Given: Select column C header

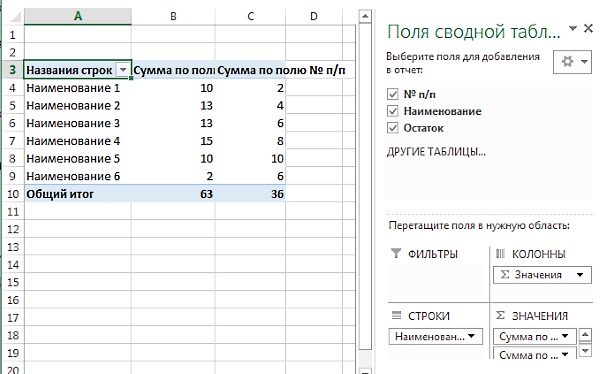Looking at the screenshot, I should pos(251,16).
